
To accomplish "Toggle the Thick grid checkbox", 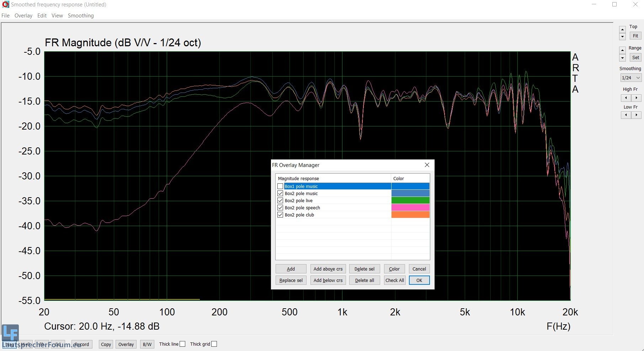I will (x=214, y=344).
